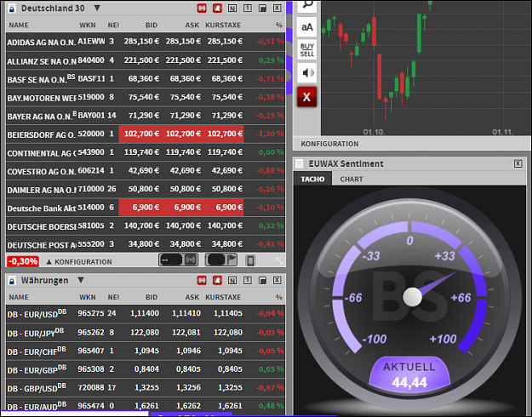Click the speaker sound icon in chart toolbar
Image resolution: width=532 pixels, height=417 pixels.
click(x=307, y=72)
